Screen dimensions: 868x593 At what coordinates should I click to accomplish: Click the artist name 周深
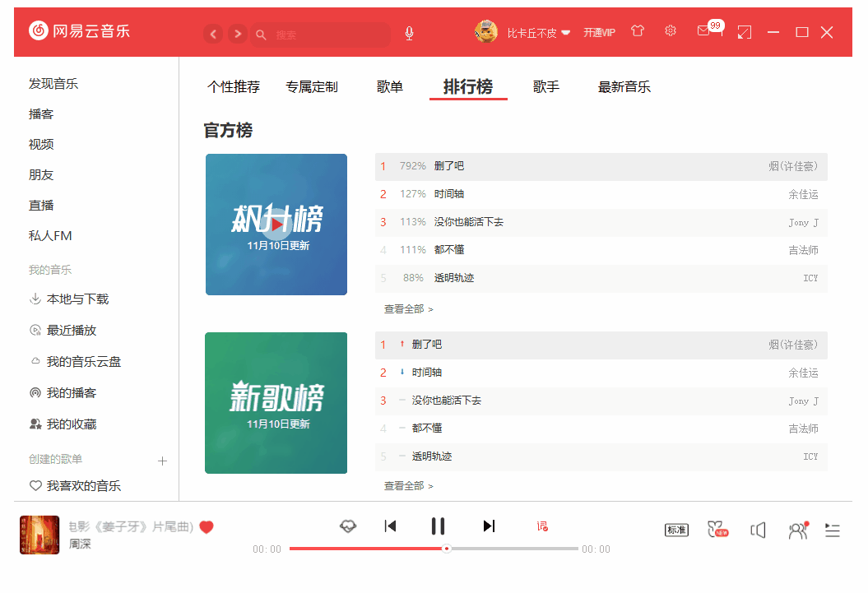coord(80,544)
